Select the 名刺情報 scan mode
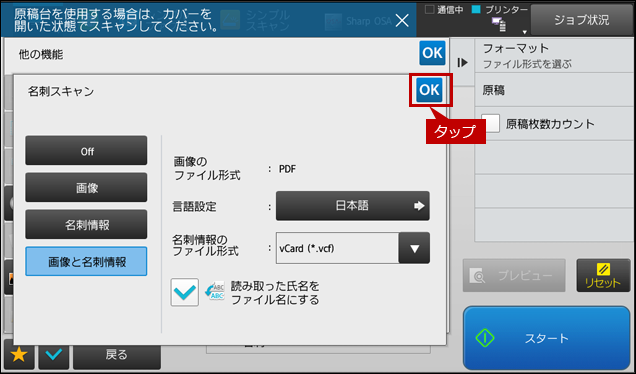Screen dimensions: 636x374 [86, 225]
